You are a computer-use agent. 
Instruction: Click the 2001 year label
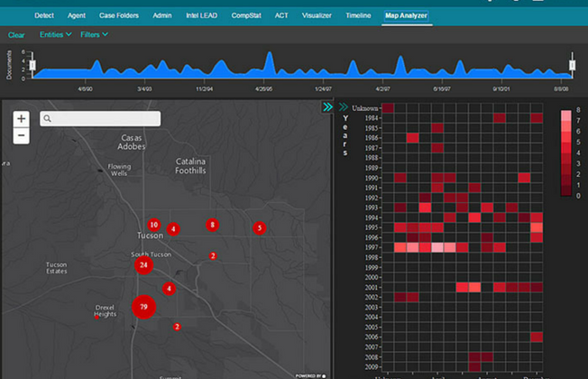[372, 288]
